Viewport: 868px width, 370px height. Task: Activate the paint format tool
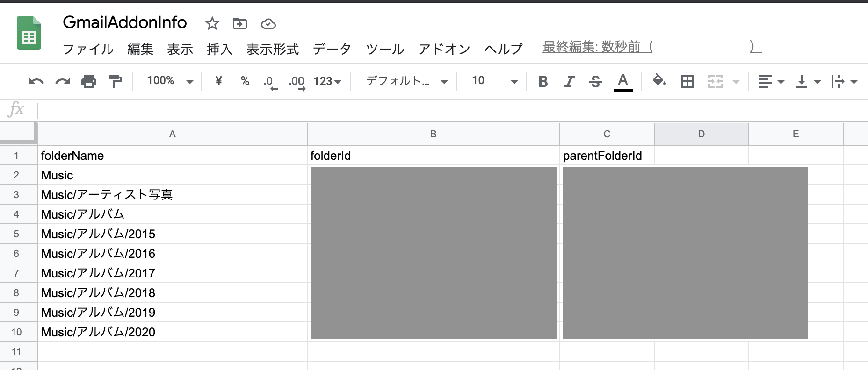coord(115,81)
